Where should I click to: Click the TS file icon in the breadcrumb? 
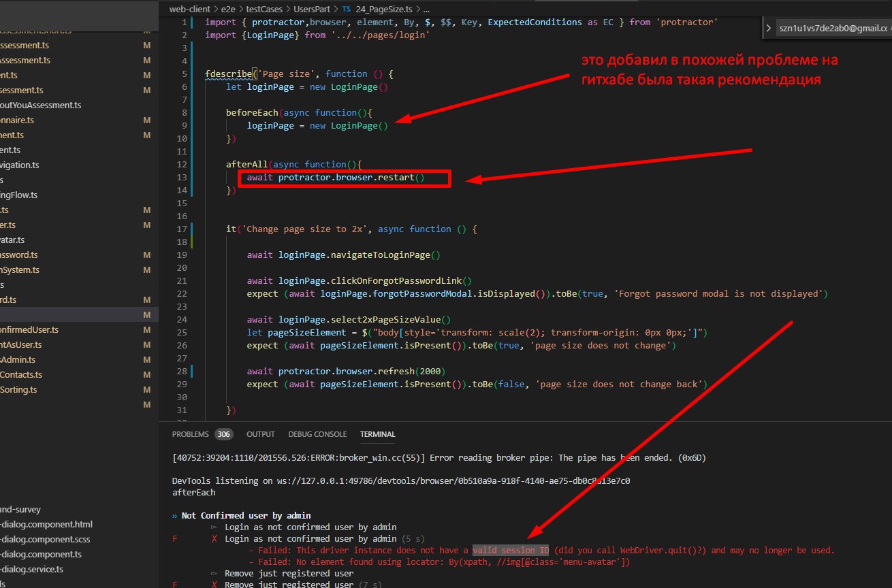347,9
